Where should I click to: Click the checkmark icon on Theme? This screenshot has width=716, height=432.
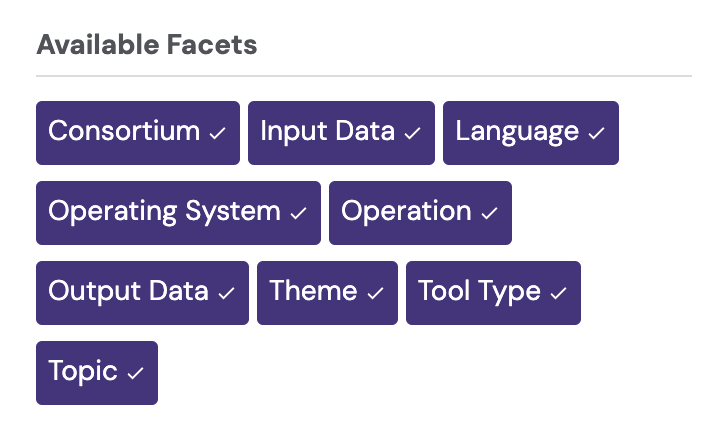click(x=376, y=293)
